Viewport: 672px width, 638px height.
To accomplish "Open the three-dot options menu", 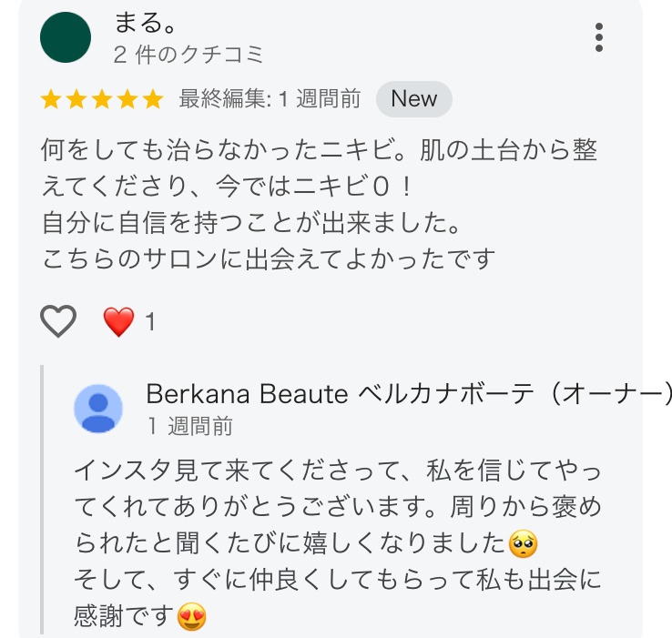I will coord(598,37).
